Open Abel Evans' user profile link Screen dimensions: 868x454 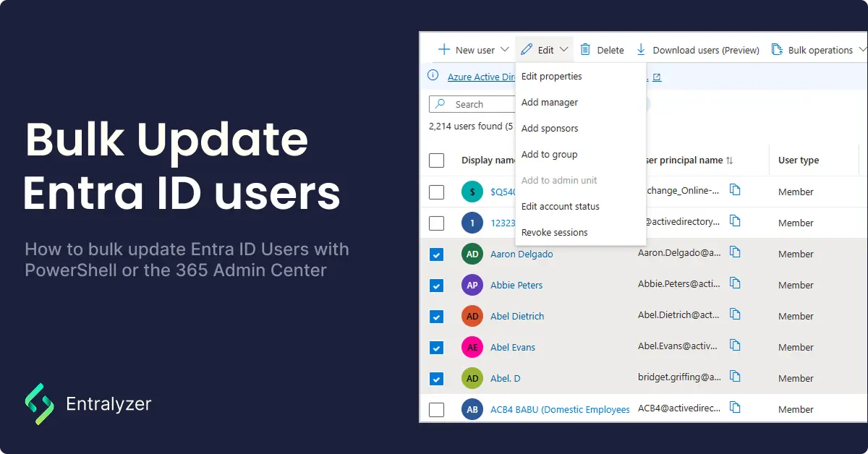[x=513, y=347]
